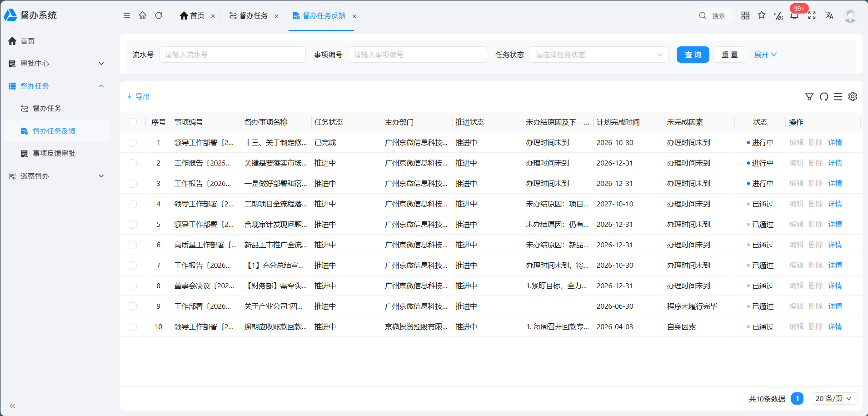Open the table column settings gear

tap(853, 96)
